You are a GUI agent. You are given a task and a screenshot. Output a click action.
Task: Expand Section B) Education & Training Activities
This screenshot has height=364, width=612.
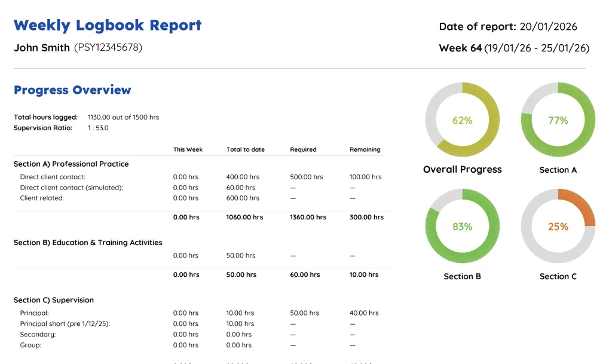point(88,242)
